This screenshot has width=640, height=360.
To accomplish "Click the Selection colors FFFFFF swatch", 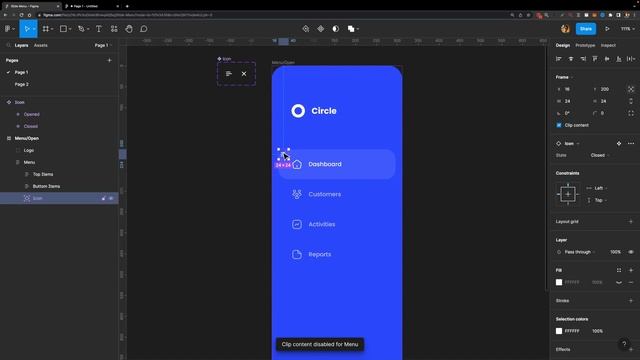I will 559,331.
